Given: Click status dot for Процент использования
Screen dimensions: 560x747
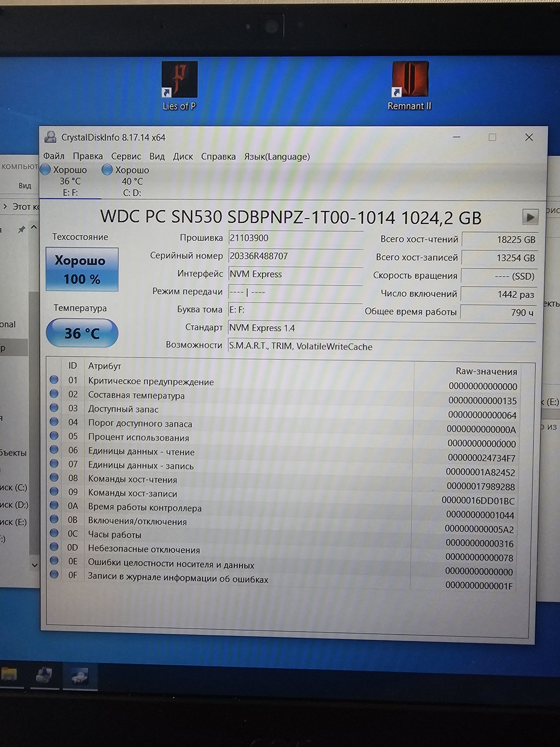Looking at the screenshot, I should [54, 436].
